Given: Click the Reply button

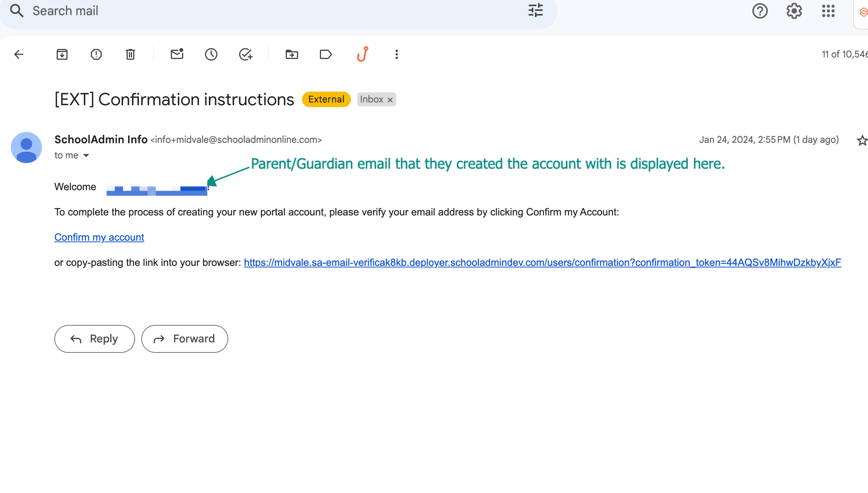Looking at the screenshot, I should pyautogui.click(x=95, y=339).
